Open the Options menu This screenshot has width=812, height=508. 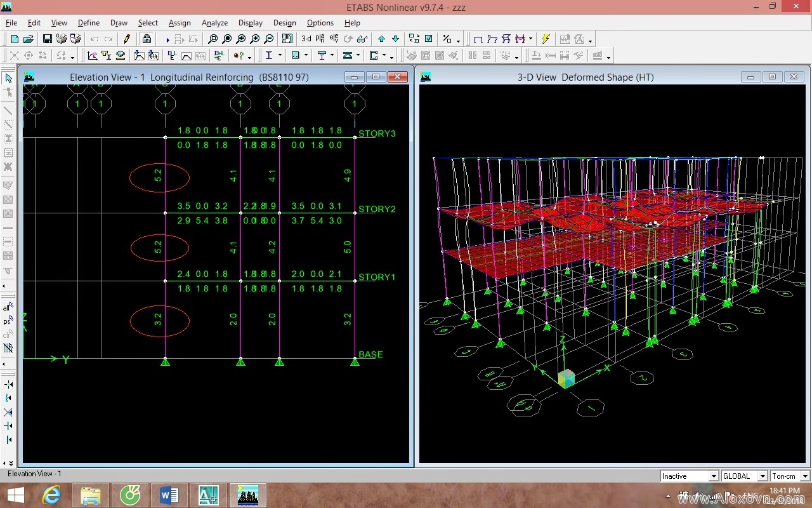320,23
